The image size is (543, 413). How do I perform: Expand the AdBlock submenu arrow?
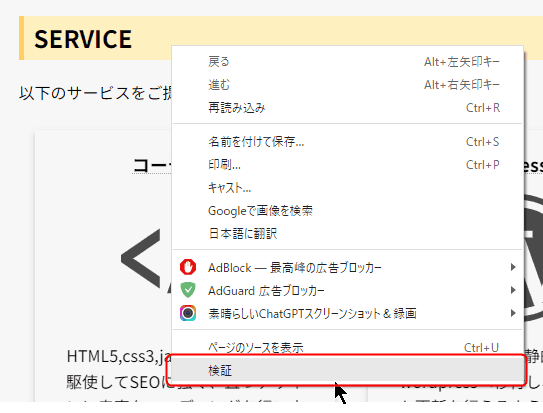pyautogui.click(x=513, y=267)
